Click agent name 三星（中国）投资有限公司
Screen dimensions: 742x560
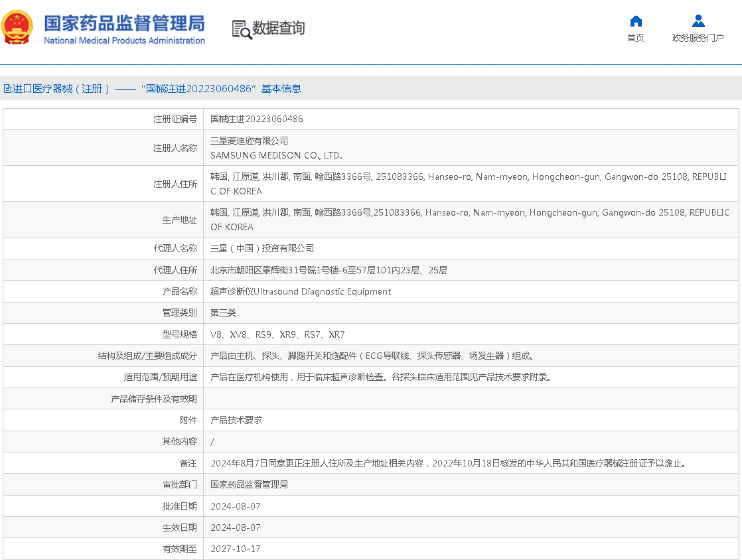[261, 248]
